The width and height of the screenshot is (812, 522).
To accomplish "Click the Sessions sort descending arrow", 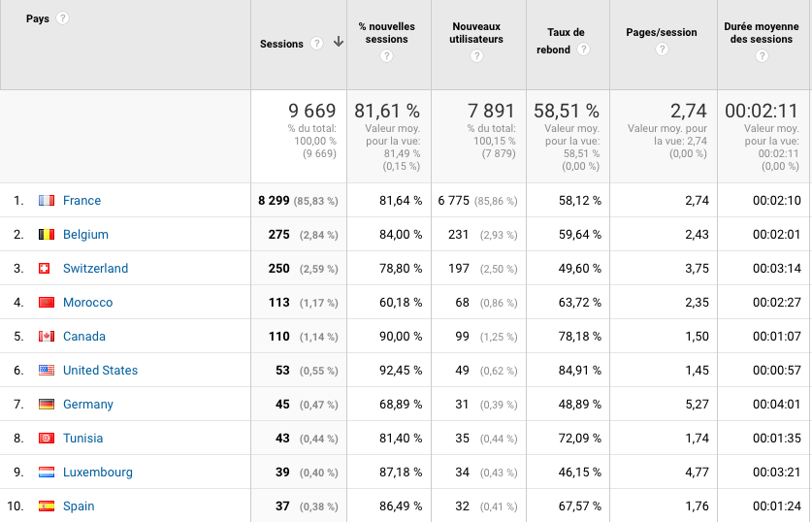I will point(339,42).
